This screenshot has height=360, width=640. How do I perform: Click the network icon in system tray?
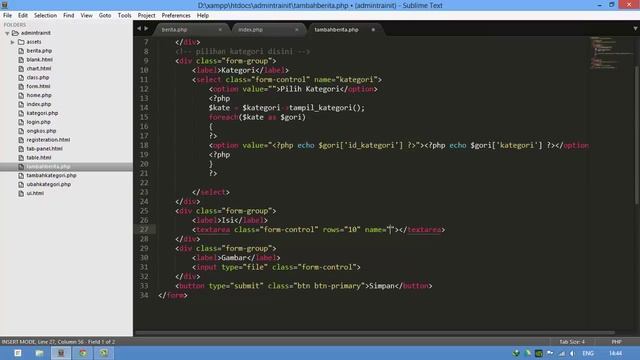tap(562, 353)
